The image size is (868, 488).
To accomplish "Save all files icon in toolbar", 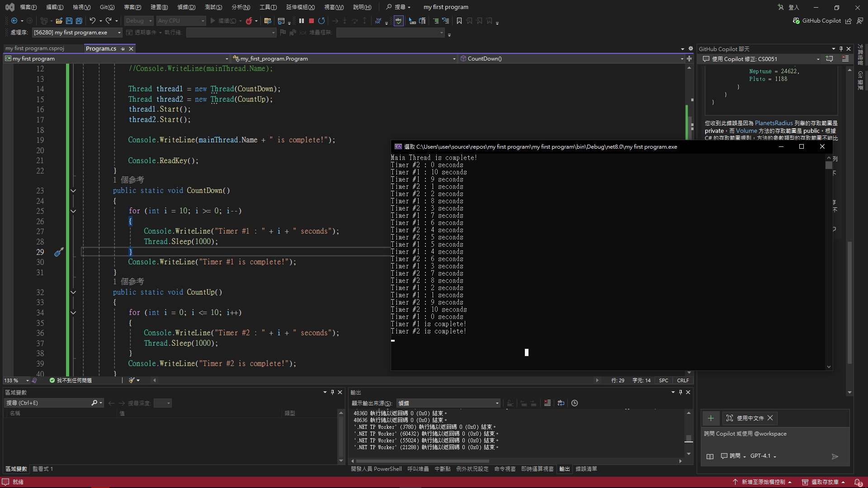I will [79, 21].
